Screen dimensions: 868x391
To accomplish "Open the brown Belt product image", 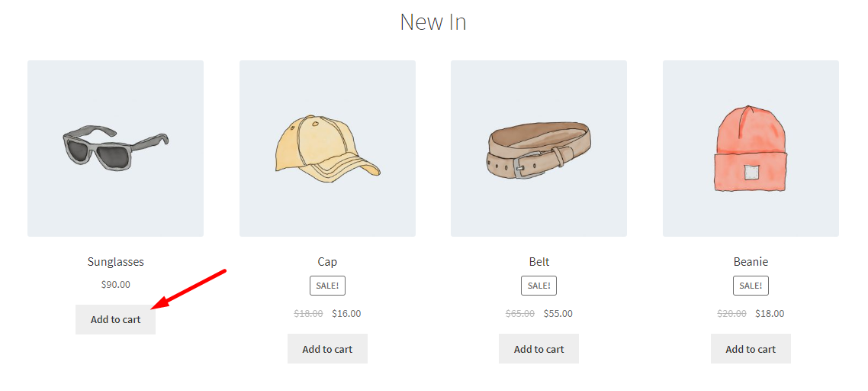I will tap(538, 149).
